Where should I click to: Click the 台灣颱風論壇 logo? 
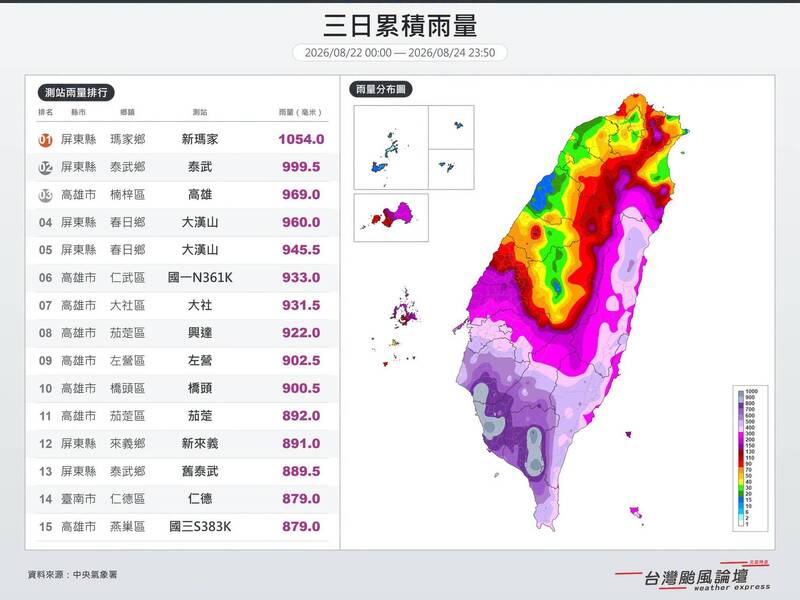pyautogui.click(x=693, y=577)
